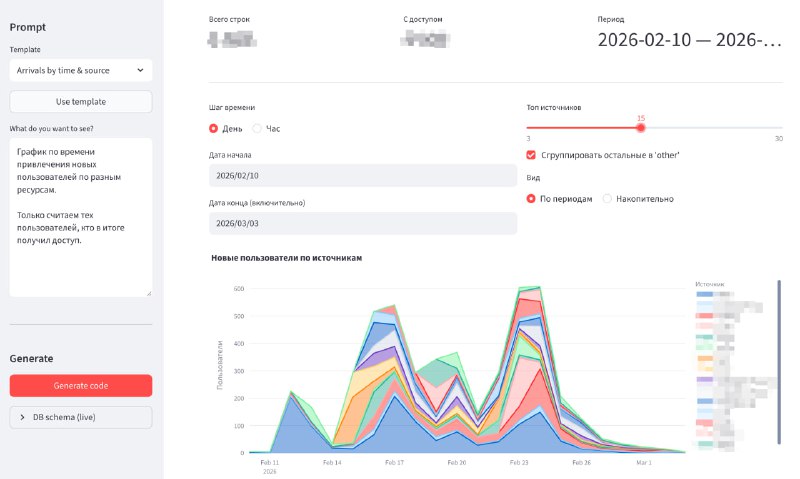Expand the DB schema (live) section
This screenshot has height=479, width=800.
[x=80, y=417]
